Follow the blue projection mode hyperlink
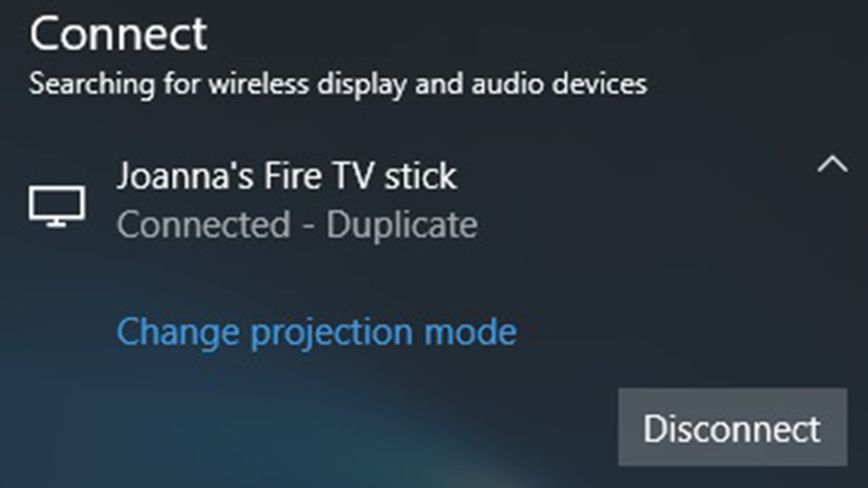The width and height of the screenshot is (868, 488). (316, 332)
